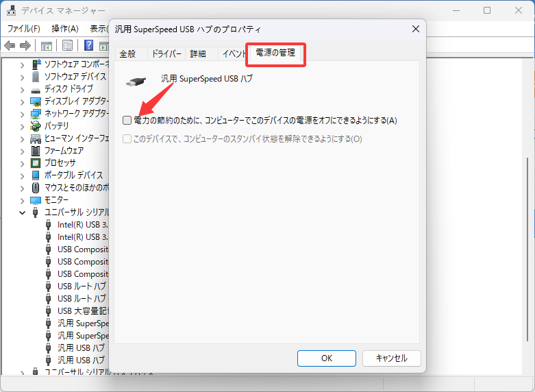Select the ディスク ドライブ drive icon

coord(36,91)
